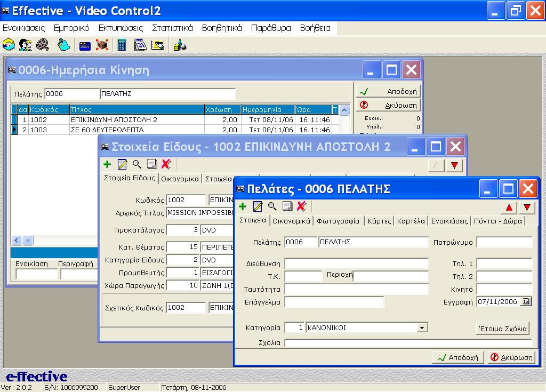546x392 pixels.
Task: Click Αποδοχή button in the Πελάτες window
Action: 458,357
